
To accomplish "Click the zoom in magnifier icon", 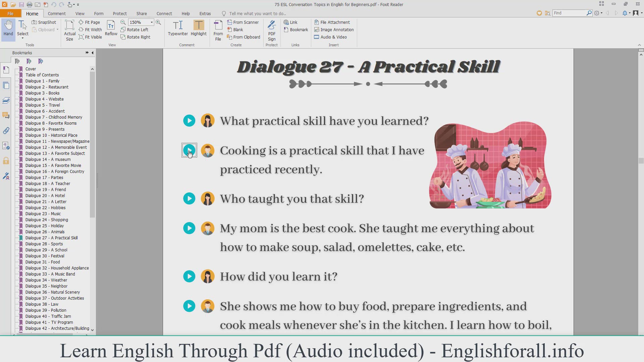I will pyautogui.click(x=158, y=22).
